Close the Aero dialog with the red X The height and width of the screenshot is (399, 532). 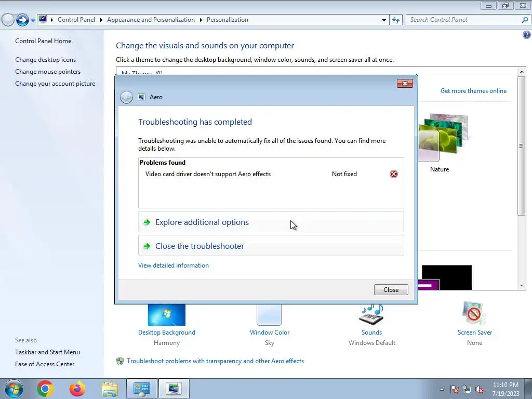(405, 84)
